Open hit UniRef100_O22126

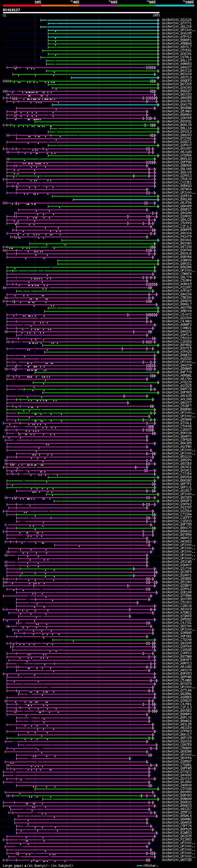177,20
